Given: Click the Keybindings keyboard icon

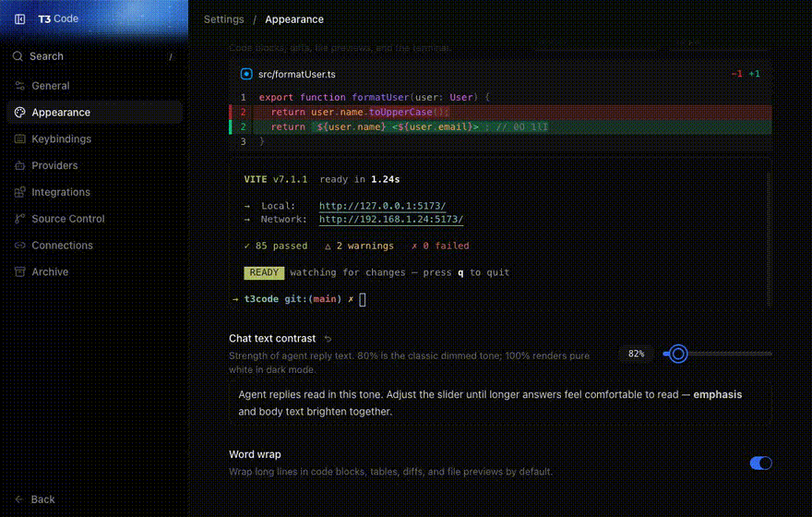Looking at the screenshot, I should point(19,138).
